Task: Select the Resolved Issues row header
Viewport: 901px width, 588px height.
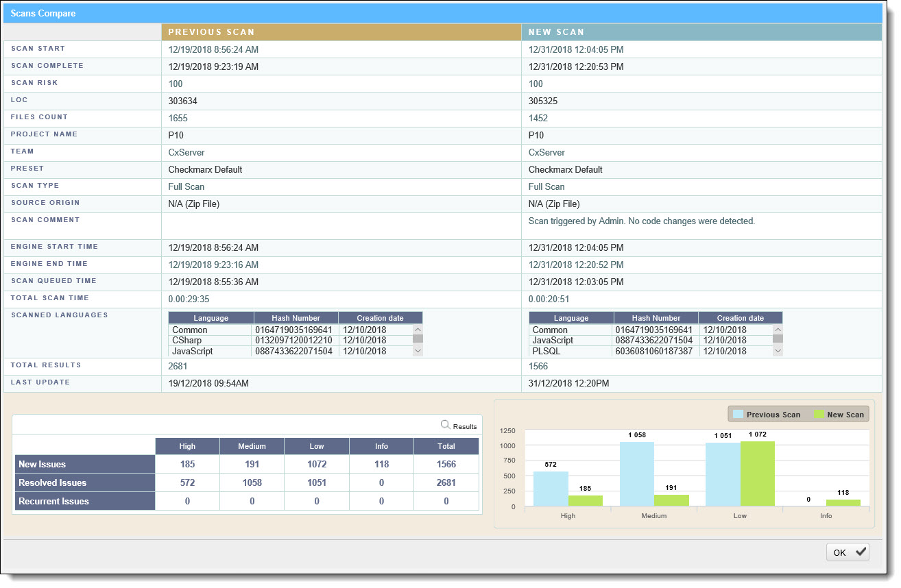Action: [85, 482]
